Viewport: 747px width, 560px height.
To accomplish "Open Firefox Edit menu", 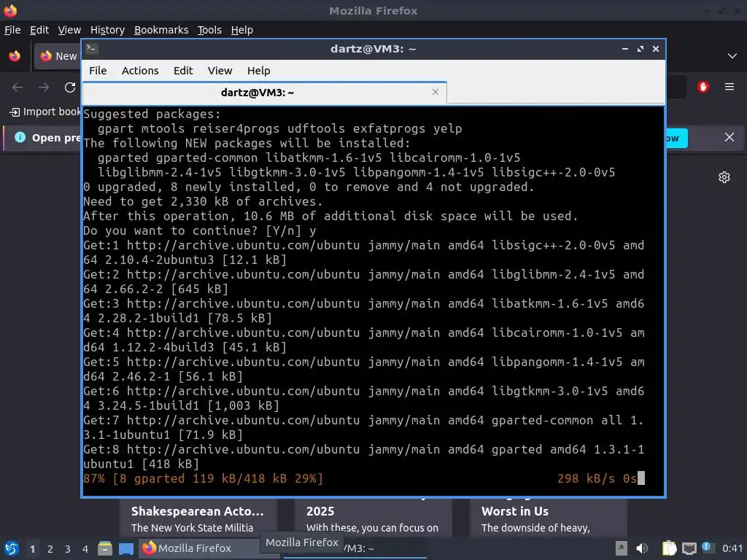I will point(39,30).
